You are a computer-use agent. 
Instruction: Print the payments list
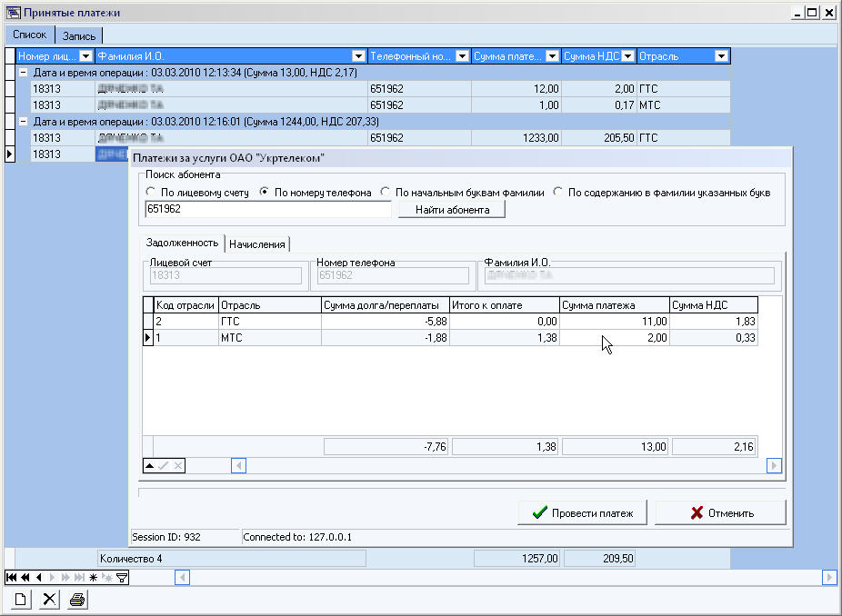[x=77, y=600]
